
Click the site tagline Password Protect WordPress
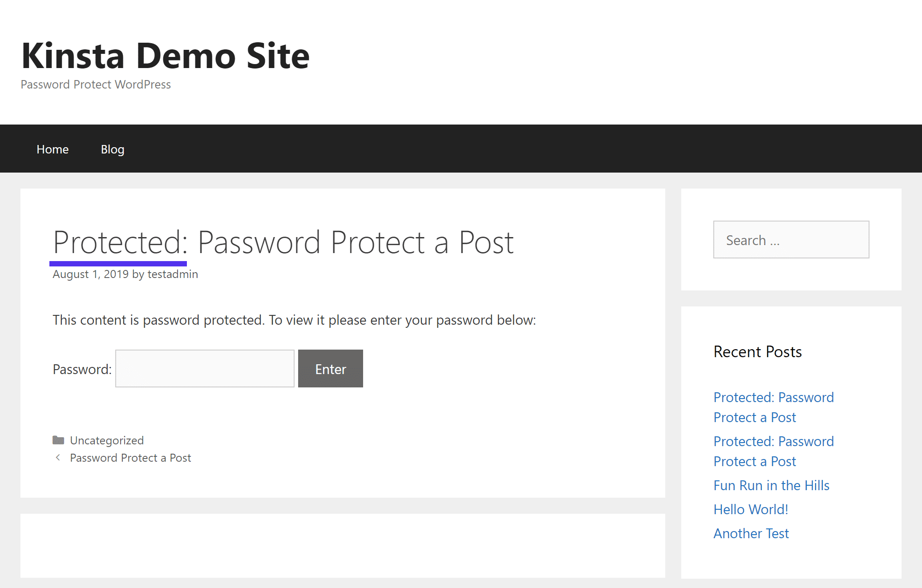pyautogui.click(x=96, y=84)
